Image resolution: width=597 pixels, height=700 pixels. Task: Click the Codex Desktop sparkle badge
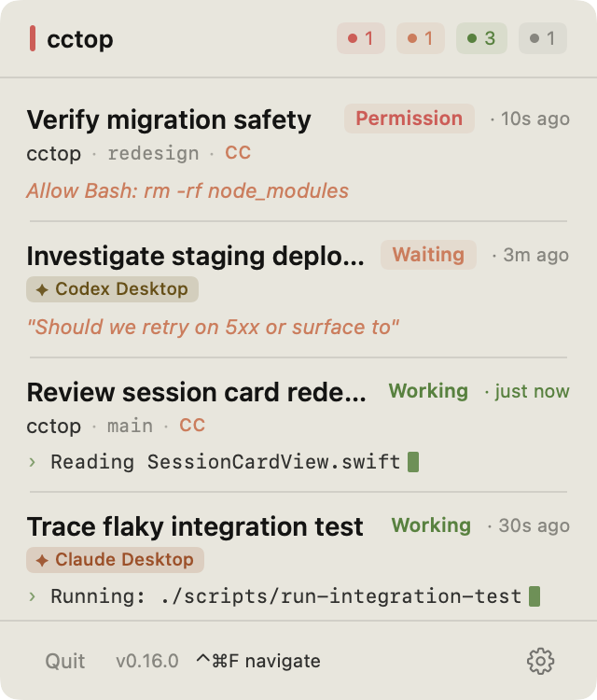tap(113, 289)
